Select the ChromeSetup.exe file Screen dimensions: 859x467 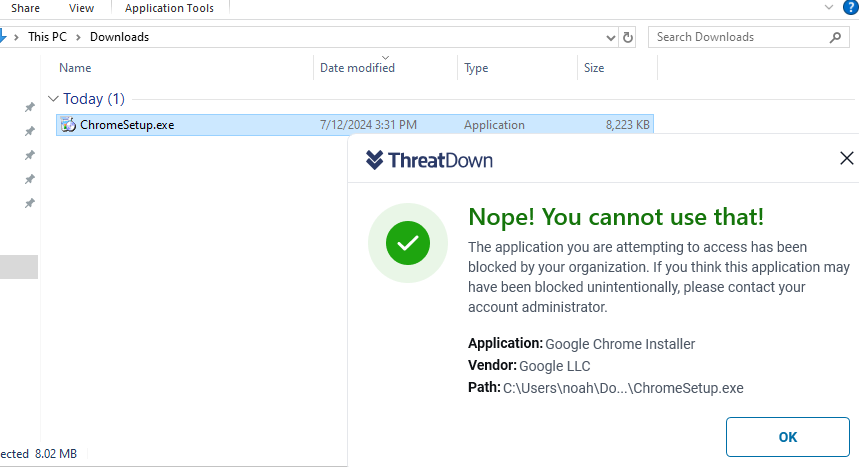coord(354,125)
